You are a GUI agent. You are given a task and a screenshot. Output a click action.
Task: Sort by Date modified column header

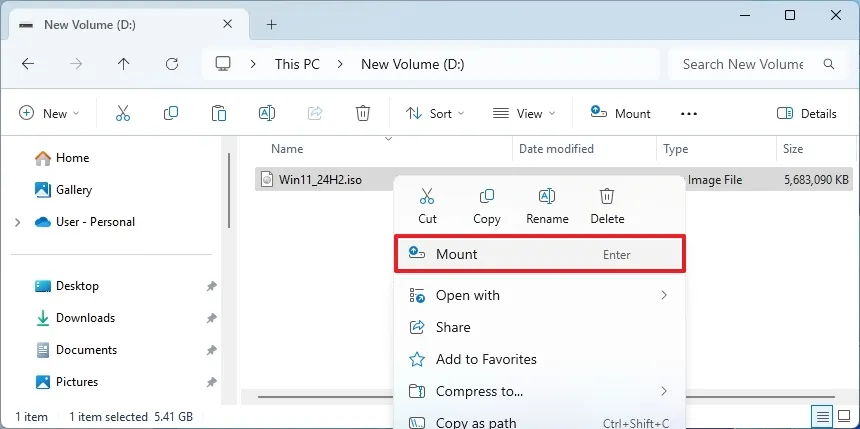tap(556, 149)
